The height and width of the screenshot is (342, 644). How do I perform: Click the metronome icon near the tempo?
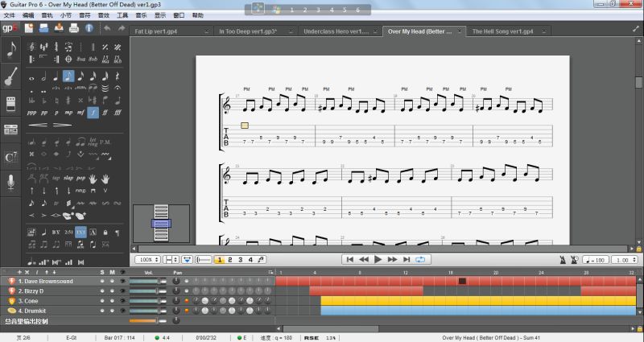[x=561, y=260]
